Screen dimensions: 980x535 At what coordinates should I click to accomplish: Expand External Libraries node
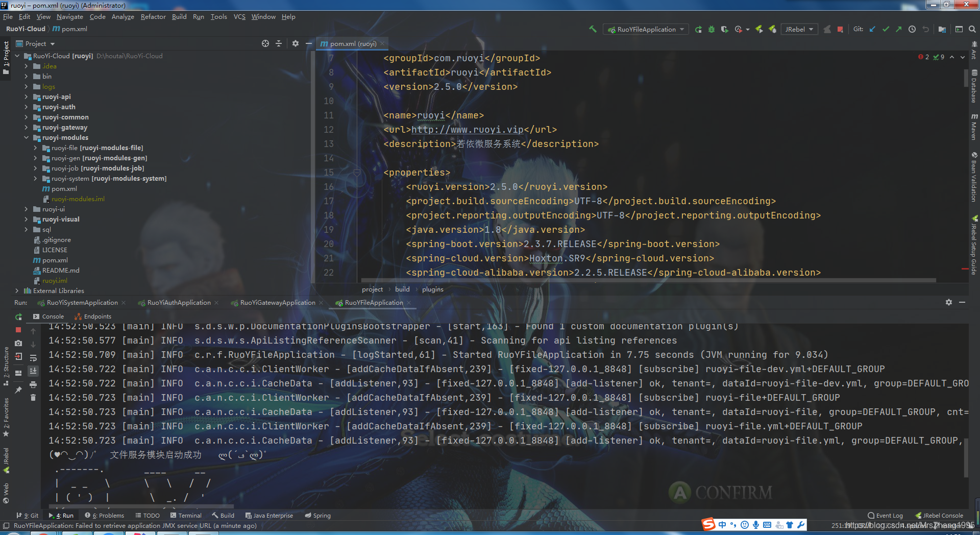(17, 290)
